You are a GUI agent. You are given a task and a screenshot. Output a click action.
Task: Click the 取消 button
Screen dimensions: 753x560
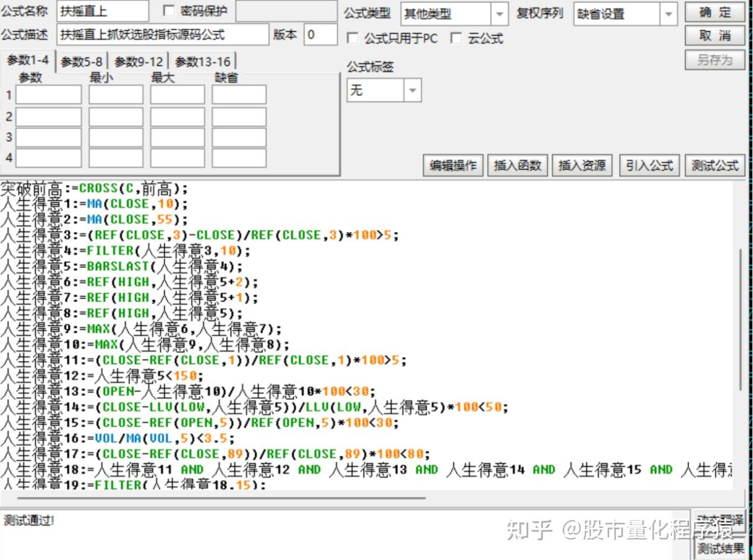(x=715, y=36)
